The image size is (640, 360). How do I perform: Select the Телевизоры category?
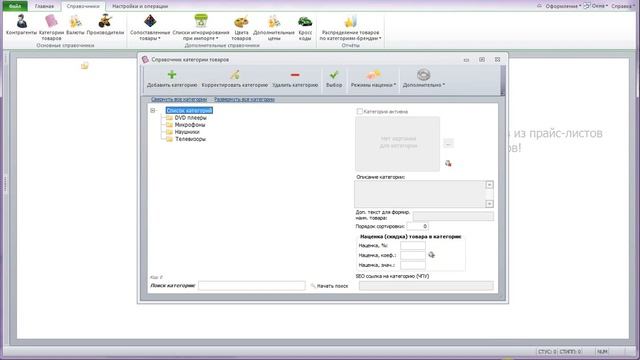tap(190, 139)
